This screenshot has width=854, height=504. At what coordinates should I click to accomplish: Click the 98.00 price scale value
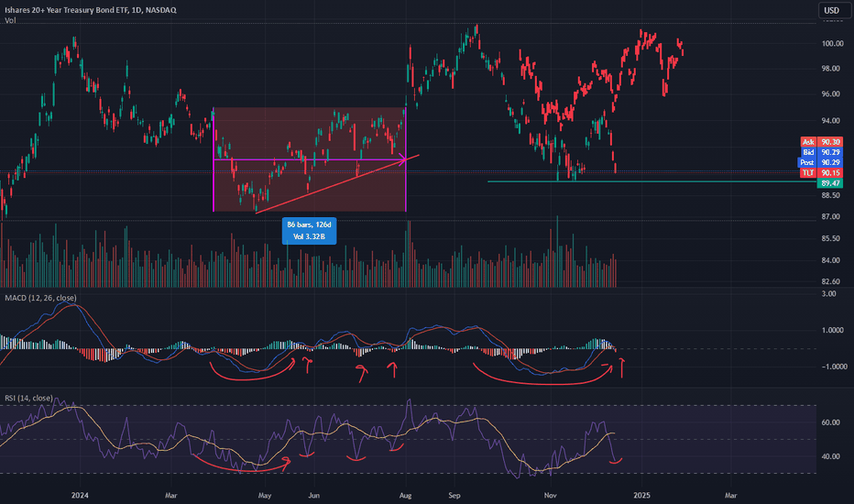(x=832, y=69)
